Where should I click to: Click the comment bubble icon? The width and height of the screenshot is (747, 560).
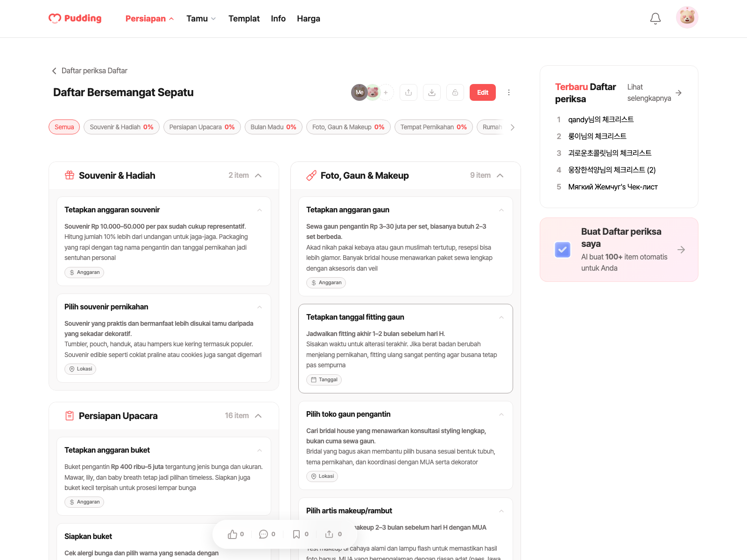[263, 534]
